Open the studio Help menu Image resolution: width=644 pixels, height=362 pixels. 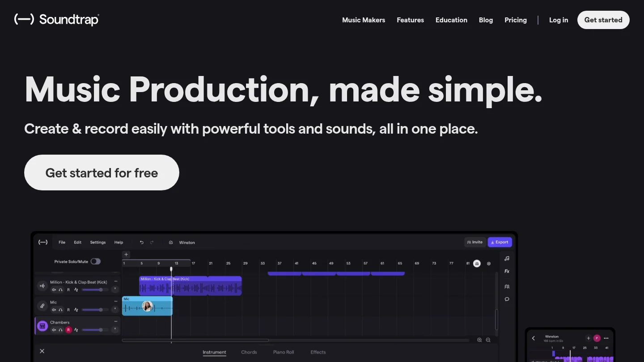point(119,242)
